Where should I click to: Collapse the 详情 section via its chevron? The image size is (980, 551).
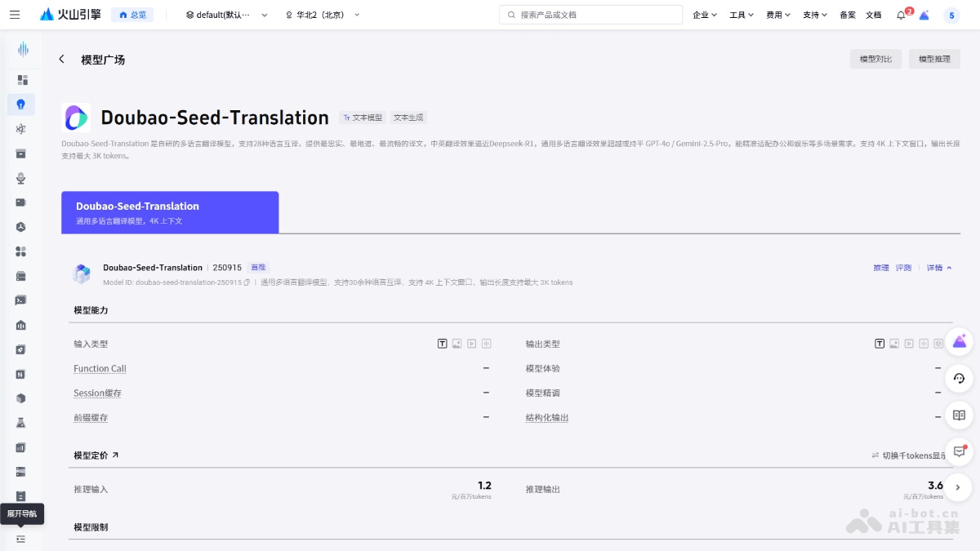tap(947, 267)
